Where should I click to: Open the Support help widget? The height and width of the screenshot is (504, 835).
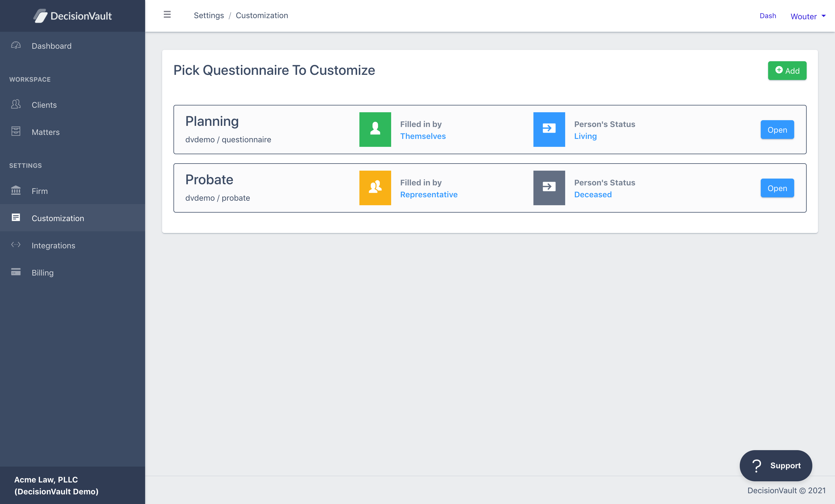[775, 465]
